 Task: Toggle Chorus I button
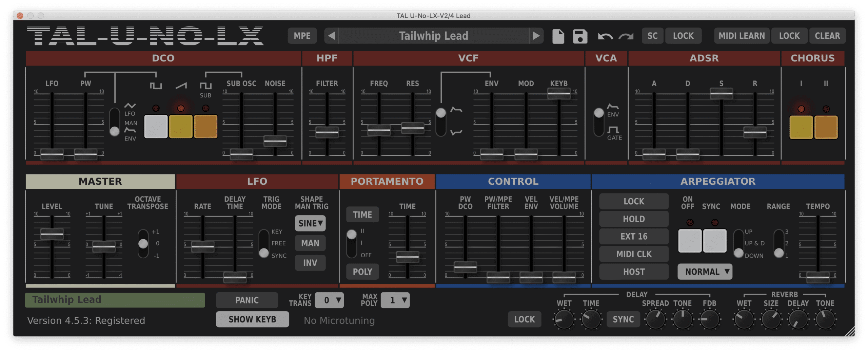click(801, 127)
